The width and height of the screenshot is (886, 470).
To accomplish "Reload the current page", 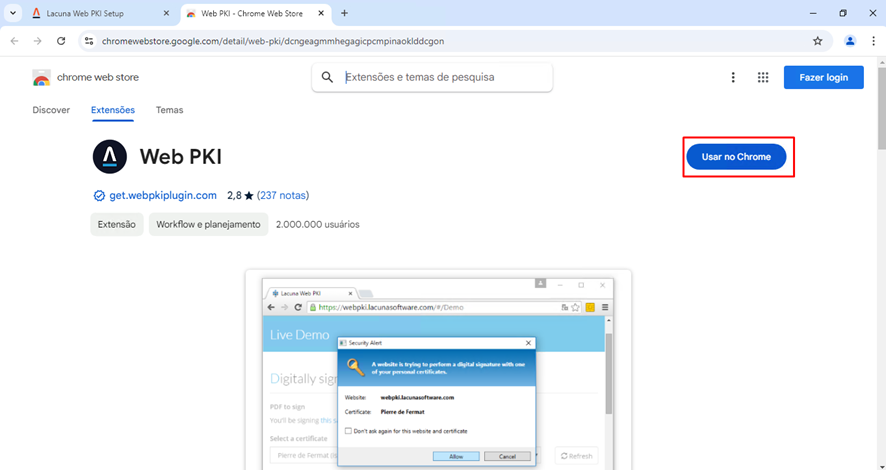I will point(61,41).
